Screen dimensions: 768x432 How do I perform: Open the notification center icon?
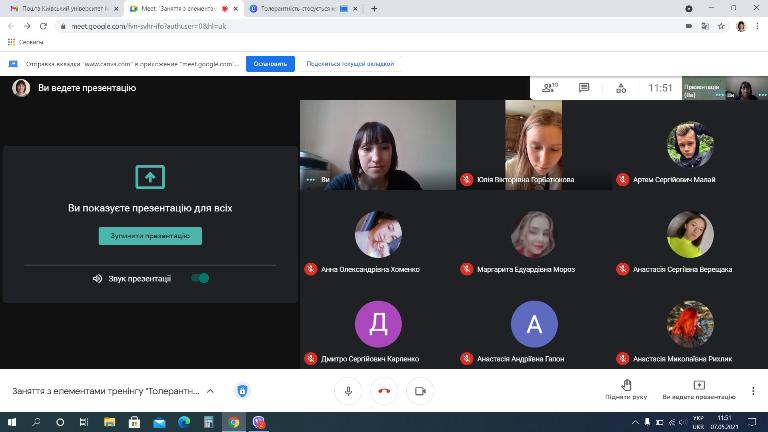point(753,422)
